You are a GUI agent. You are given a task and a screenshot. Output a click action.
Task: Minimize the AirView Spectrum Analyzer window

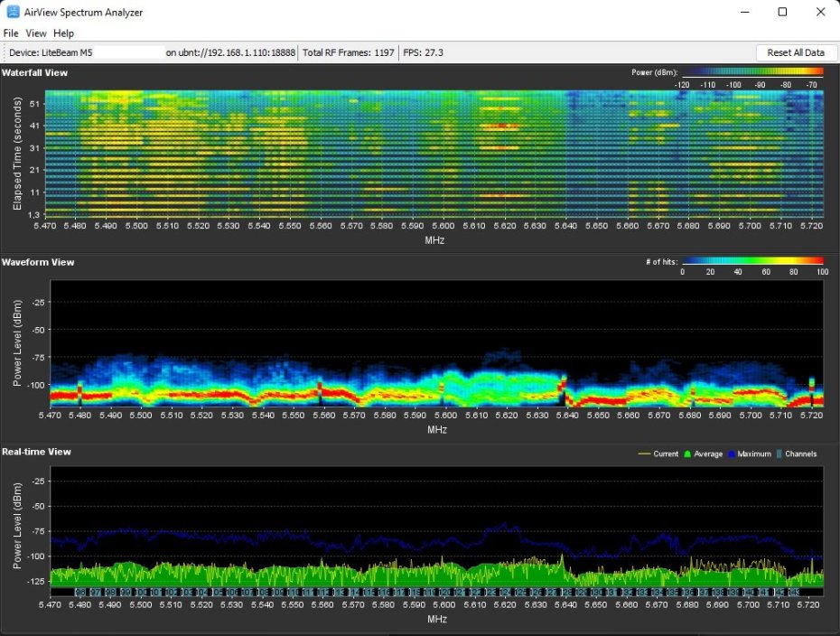point(744,12)
